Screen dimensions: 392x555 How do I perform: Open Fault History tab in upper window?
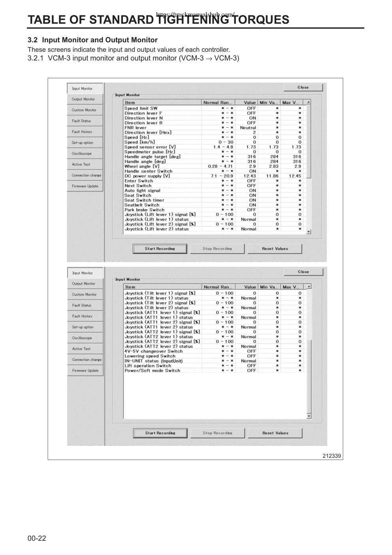point(85,132)
